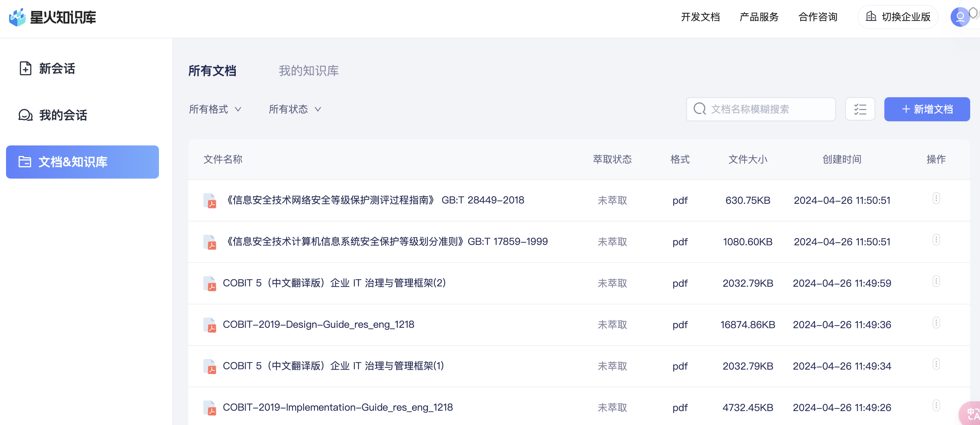Screen dimensions: 980x425
Task: Open file COBIT-2019-Design-Guide_res_eng_1218
Action: click(x=318, y=324)
